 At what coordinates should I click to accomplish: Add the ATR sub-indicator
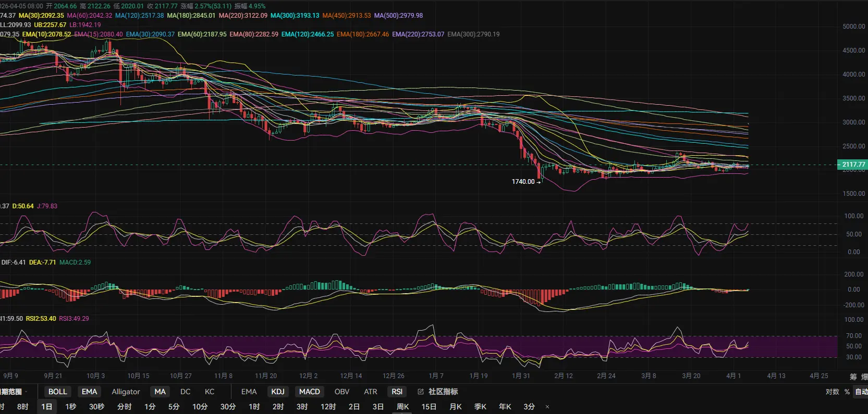click(x=371, y=392)
